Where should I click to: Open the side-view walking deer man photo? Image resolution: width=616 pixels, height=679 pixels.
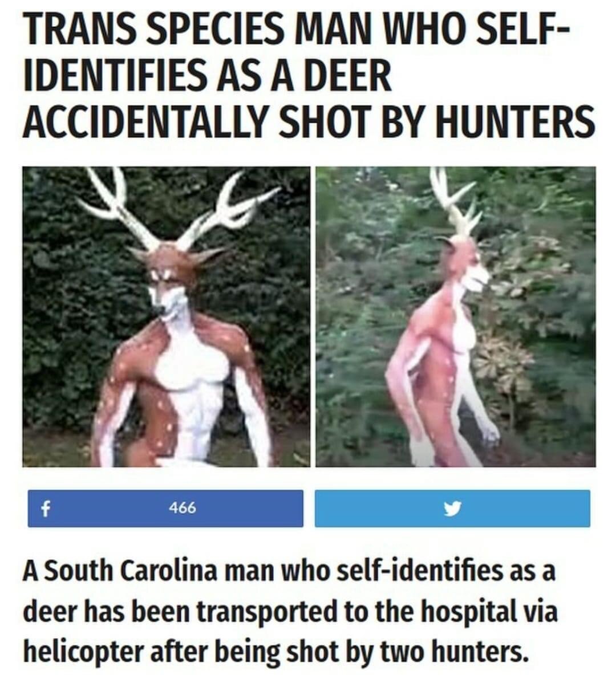click(455, 316)
